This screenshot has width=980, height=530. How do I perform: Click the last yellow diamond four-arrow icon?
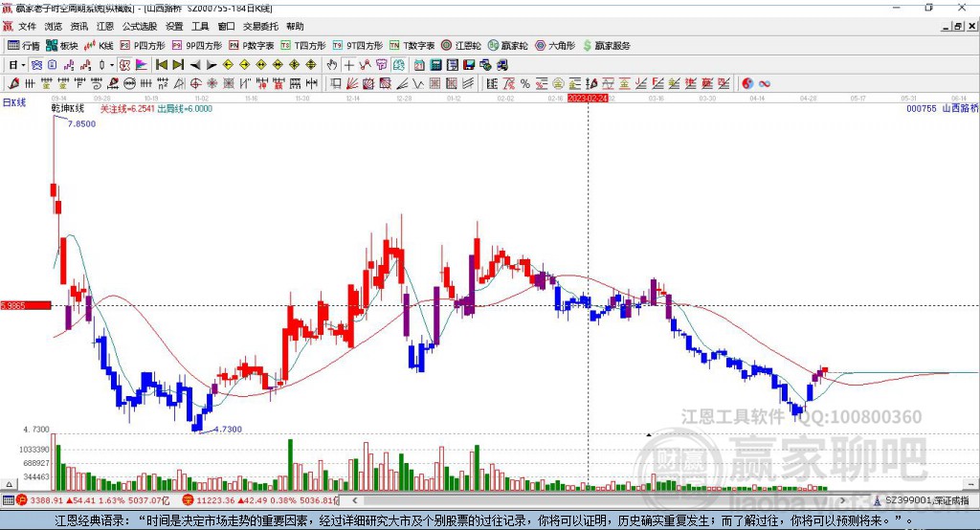tap(311, 65)
